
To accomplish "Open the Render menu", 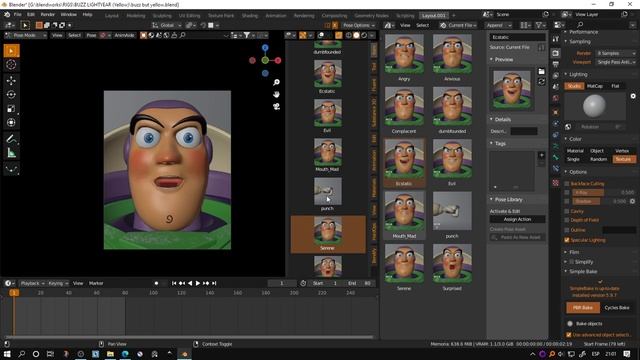I will [47, 14].
